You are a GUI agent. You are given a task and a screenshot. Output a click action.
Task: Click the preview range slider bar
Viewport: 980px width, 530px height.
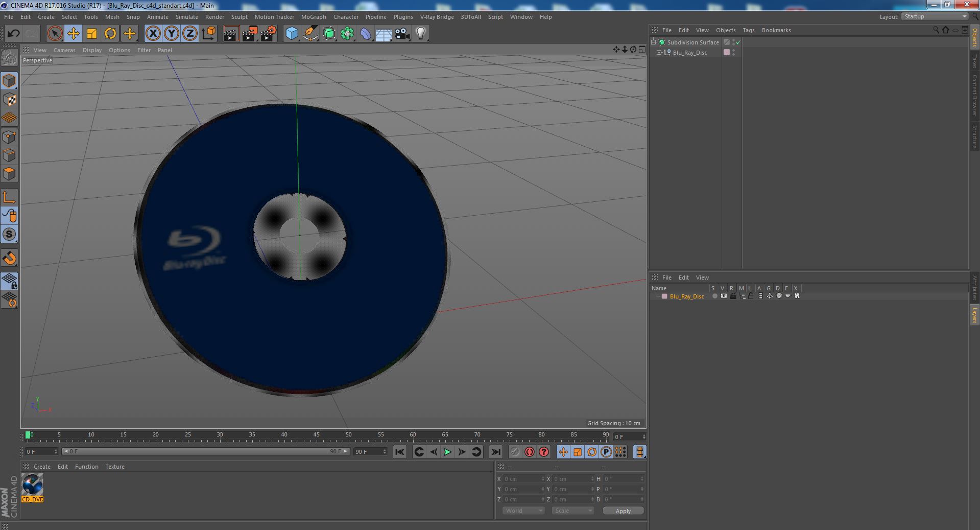(x=205, y=451)
